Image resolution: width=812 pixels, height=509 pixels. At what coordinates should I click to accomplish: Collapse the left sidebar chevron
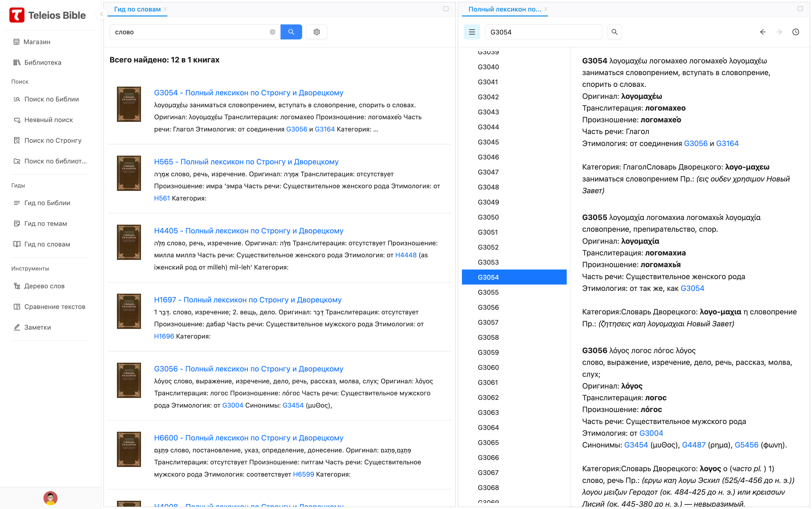(x=101, y=14)
